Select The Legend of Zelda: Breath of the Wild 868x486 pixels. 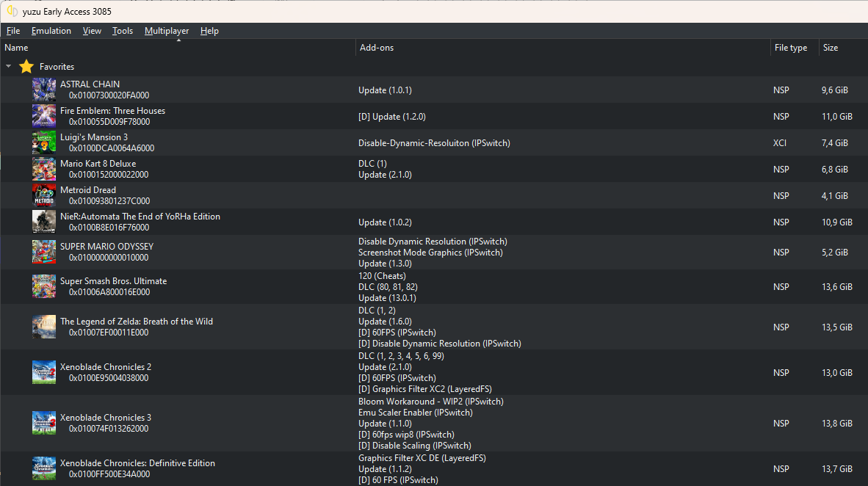136,322
